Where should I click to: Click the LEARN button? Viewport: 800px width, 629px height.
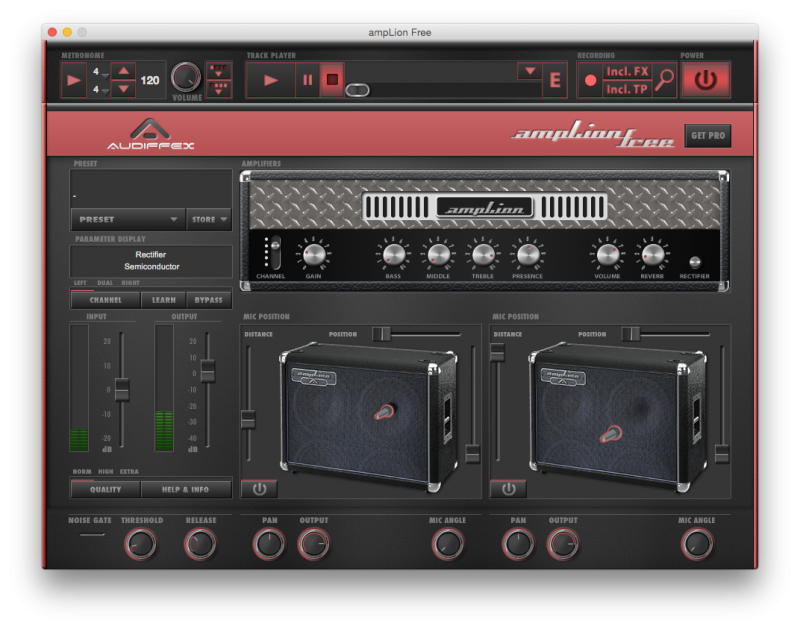(x=164, y=300)
